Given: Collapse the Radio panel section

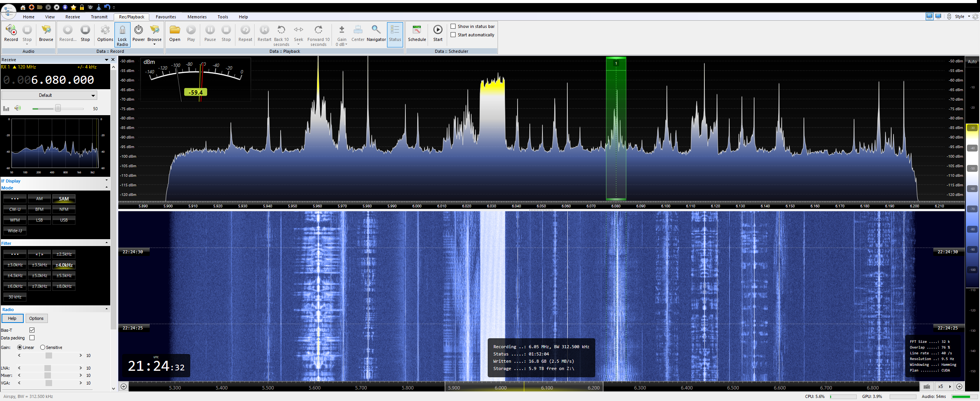Looking at the screenshot, I should point(106,309).
